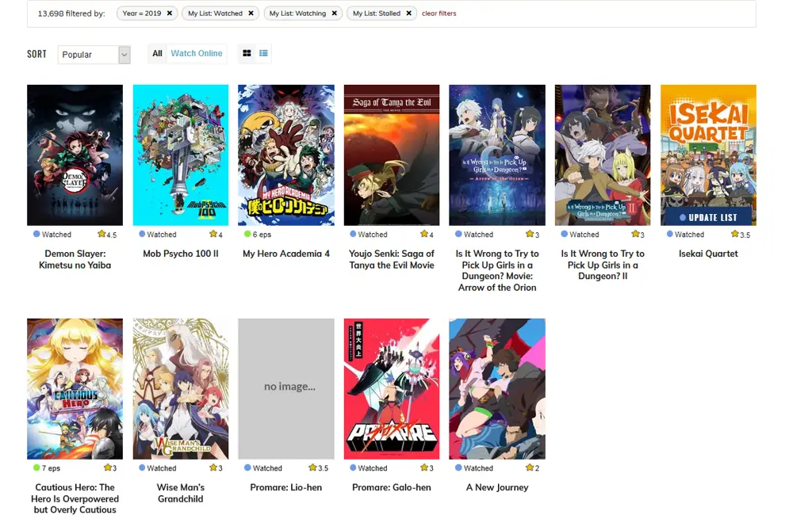Open Pick Up Girls in Dungeon II poster

click(603, 155)
